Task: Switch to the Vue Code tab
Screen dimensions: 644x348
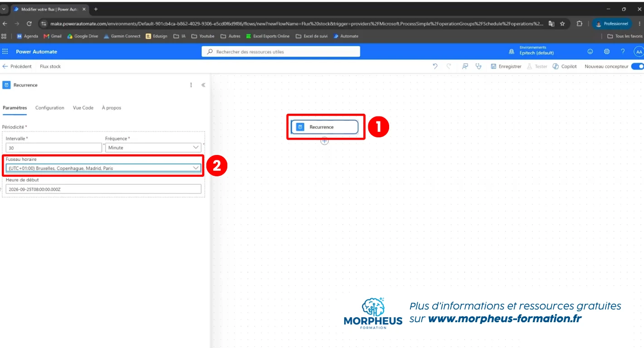Action: (x=83, y=108)
